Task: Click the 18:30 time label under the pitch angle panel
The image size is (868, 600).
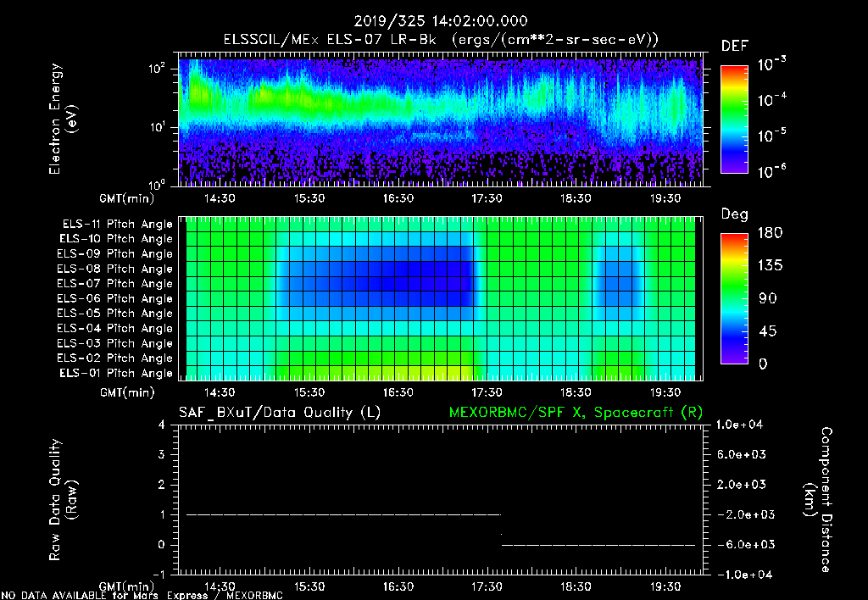Action: (x=576, y=392)
